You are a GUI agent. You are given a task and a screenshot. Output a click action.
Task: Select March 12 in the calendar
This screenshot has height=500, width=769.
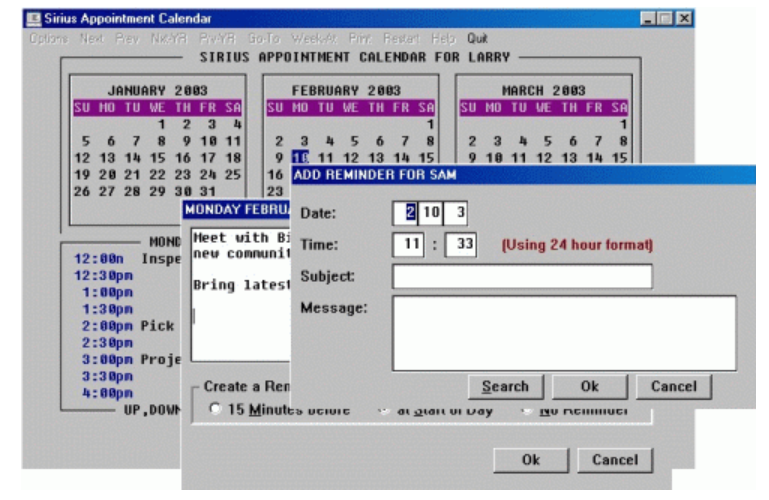[543, 158]
